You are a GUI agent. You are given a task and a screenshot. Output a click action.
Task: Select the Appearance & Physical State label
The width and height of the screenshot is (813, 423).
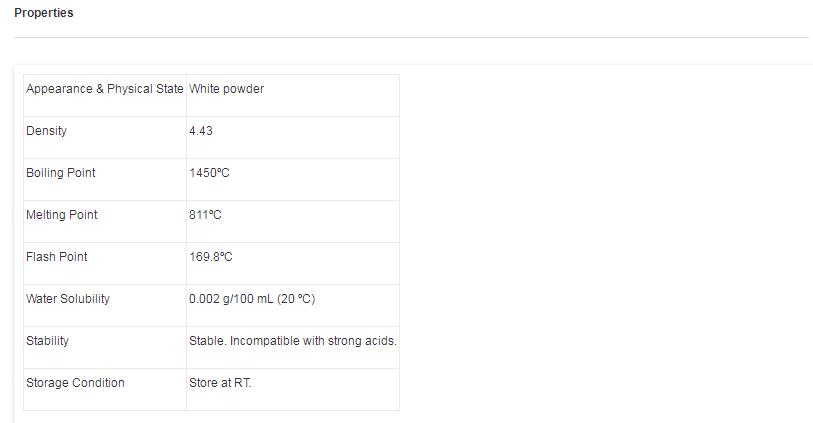pyautogui.click(x=104, y=89)
